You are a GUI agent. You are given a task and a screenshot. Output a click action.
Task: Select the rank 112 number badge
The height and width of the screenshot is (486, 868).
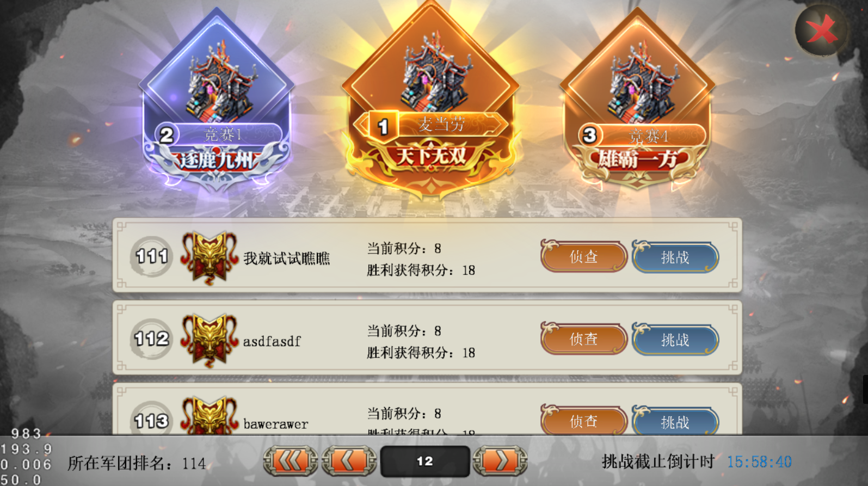(151, 339)
